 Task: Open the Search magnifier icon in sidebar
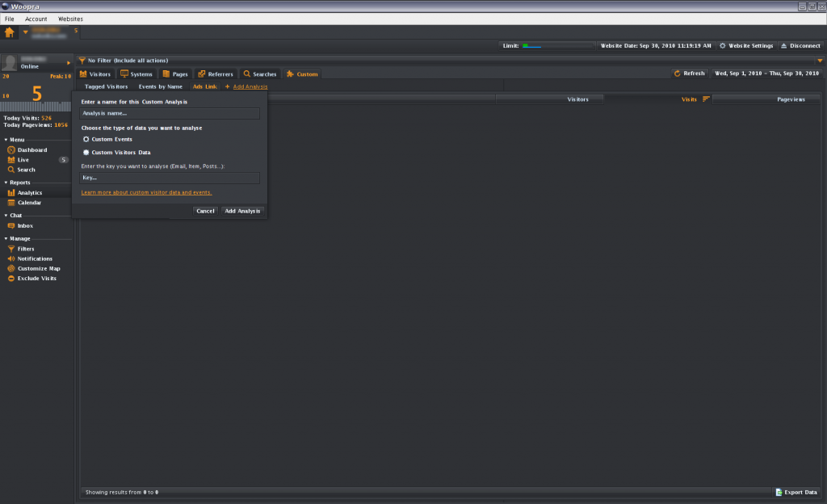pos(11,170)
